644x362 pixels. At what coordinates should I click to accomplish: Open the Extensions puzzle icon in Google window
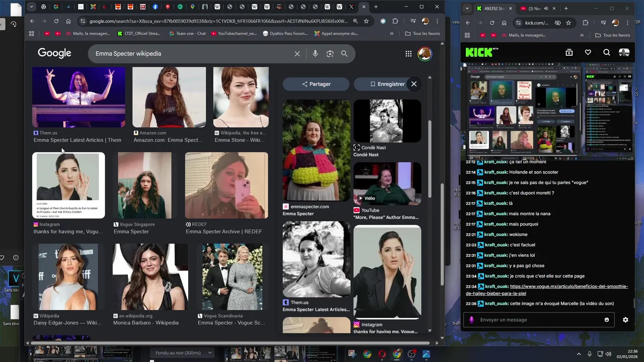[395, 21]
